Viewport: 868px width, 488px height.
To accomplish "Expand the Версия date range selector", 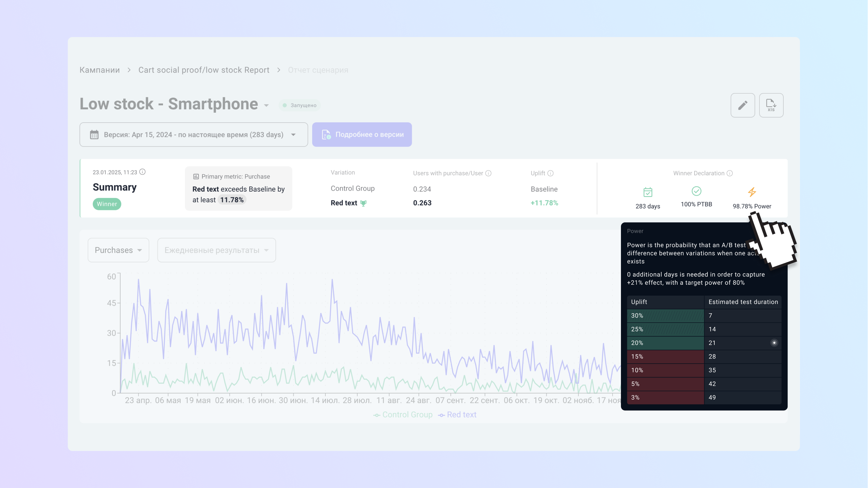I will click(x=193, y=134).
